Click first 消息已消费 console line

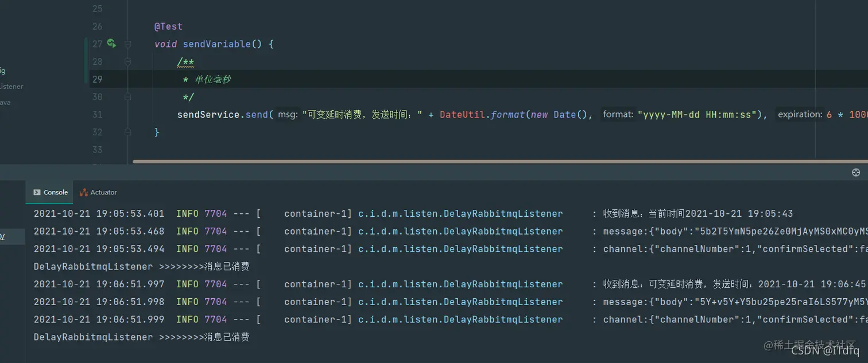(x=141, y=267)
